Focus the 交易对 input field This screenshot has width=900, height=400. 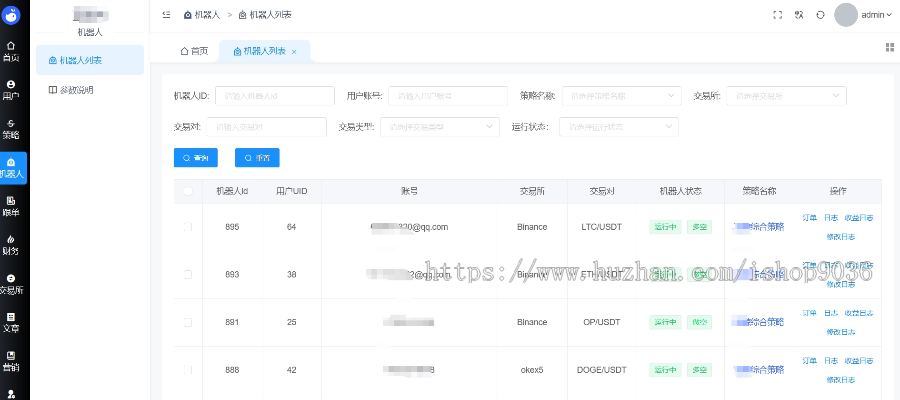pyautogui.click(x=266, y=127)
